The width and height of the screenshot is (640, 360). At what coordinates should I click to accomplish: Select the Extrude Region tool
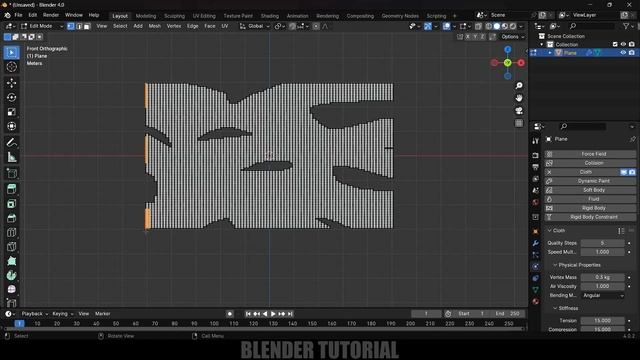point(11,189)
